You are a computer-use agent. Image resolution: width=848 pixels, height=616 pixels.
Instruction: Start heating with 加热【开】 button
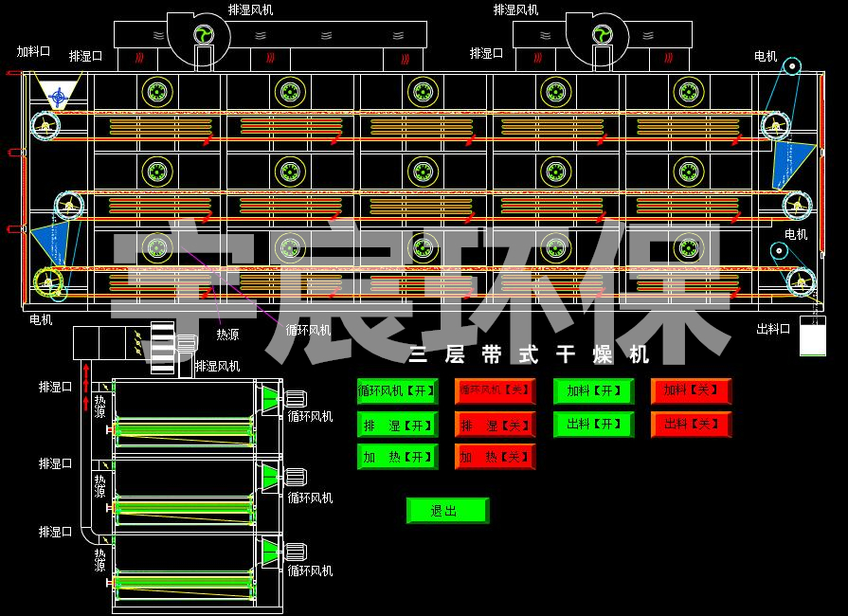pyautogui.click(x=397, y=457)
